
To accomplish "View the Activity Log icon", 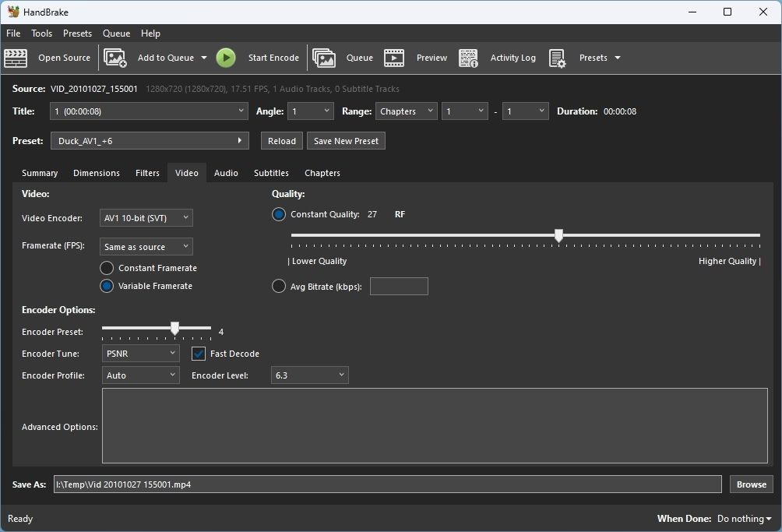I will pos(468,58).
